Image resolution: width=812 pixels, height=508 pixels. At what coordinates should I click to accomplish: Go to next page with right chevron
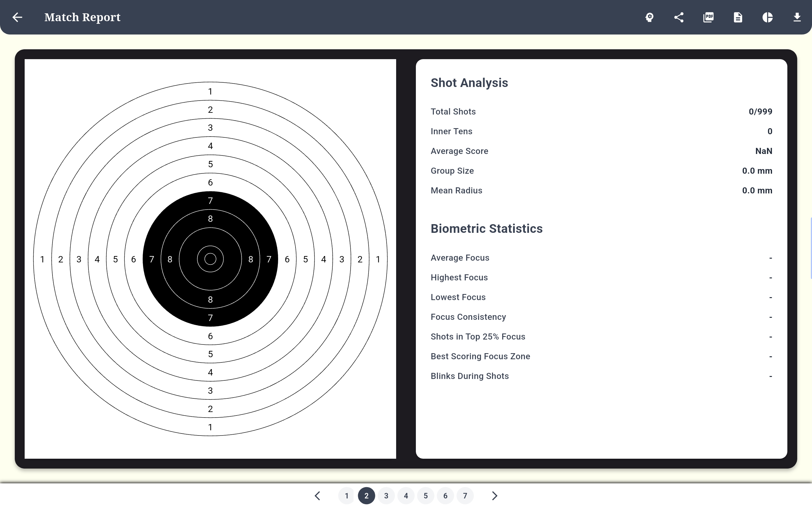point(494,496)
